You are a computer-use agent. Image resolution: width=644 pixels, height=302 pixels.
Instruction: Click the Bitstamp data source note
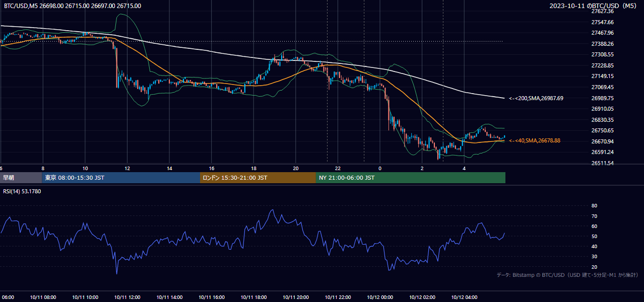pyautogui.click(x=567, y=275)
